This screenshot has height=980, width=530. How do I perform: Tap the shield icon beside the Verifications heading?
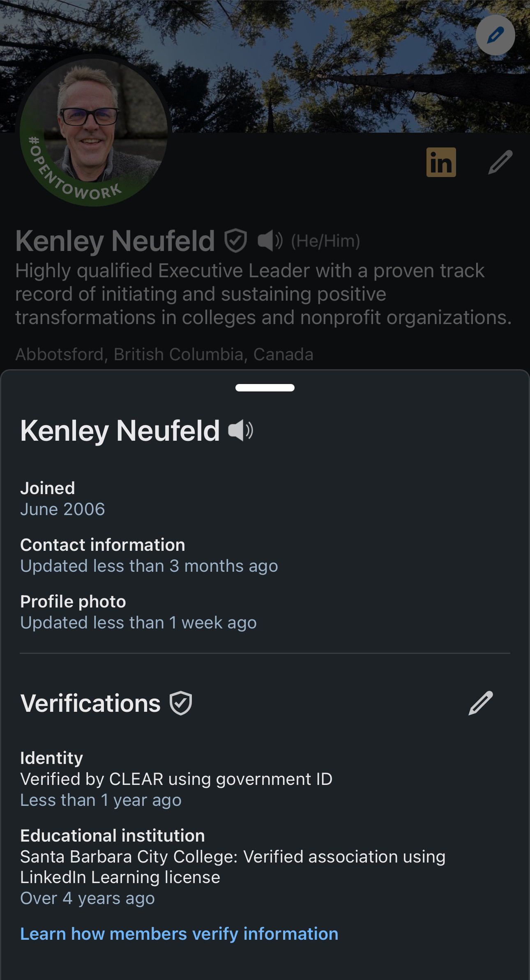[181, 703]
